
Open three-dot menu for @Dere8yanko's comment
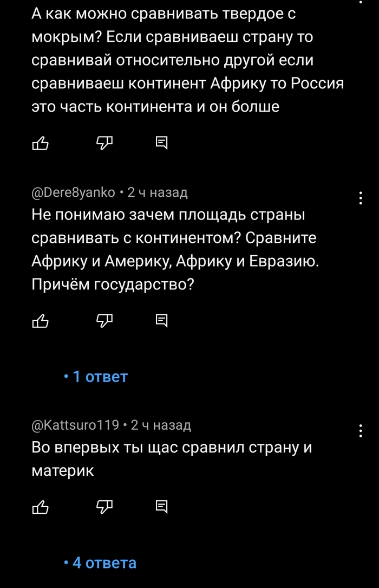361,198
